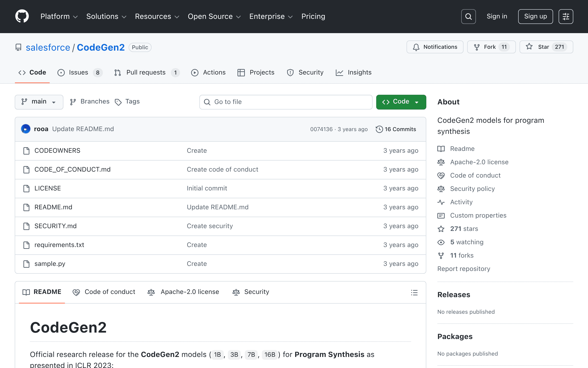Viewport: 588px width, 368px height.
Task: Click the file icon beside LICENSE
Action: pos(26,188)
